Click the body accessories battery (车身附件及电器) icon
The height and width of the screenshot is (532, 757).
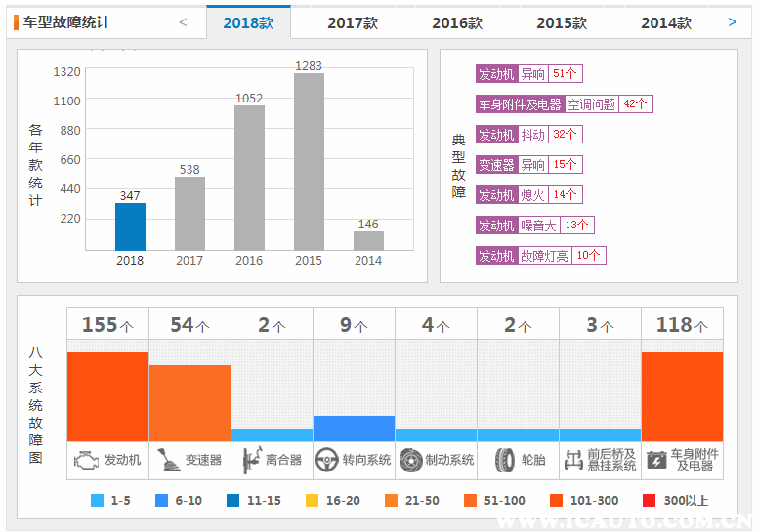tap(656, 459)
